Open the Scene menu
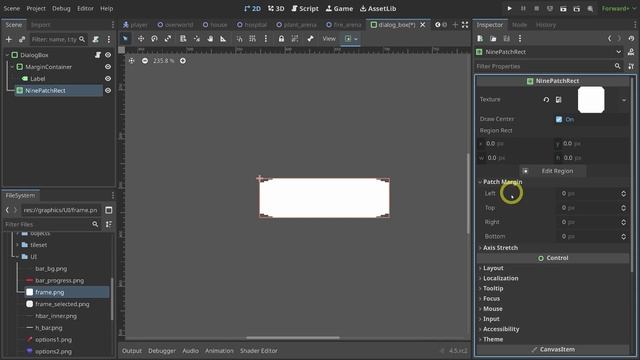640x360 pixels. (x=11, y=8)
